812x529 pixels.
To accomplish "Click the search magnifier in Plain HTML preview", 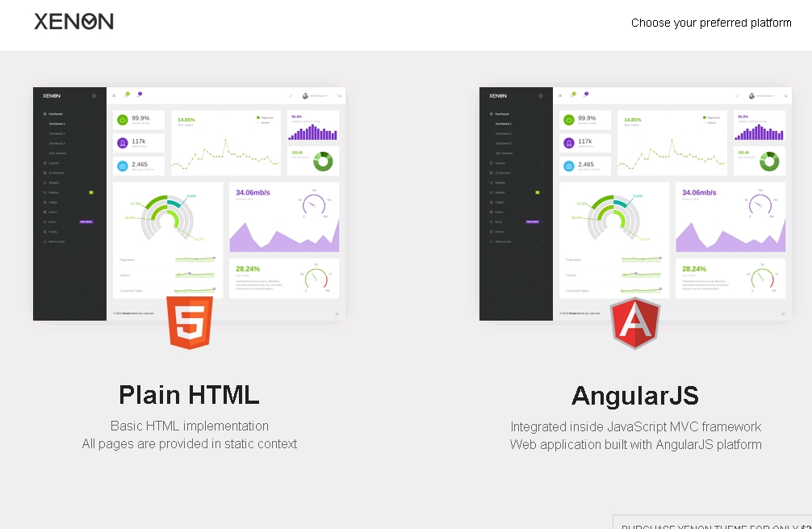I will tap(291, 95).
